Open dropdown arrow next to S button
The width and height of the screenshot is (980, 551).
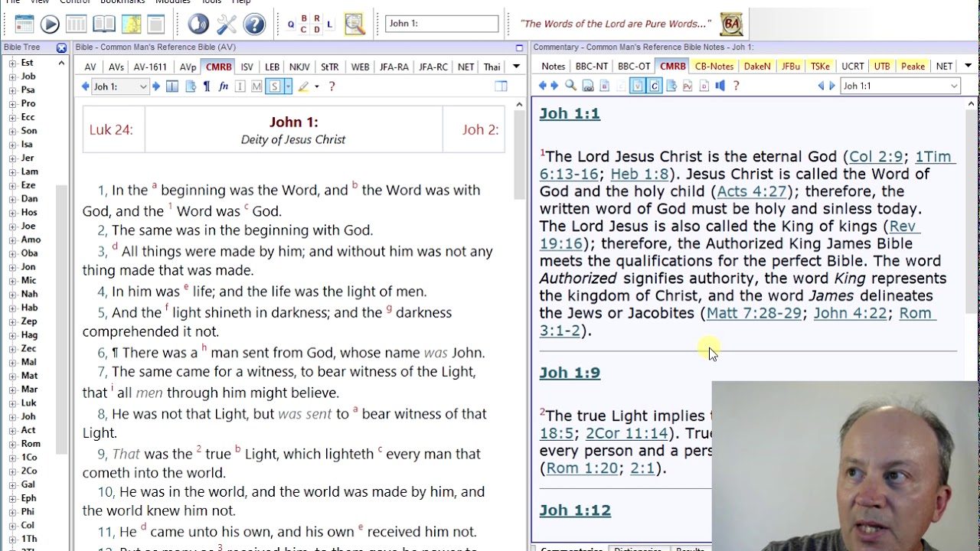click(288, 86)
